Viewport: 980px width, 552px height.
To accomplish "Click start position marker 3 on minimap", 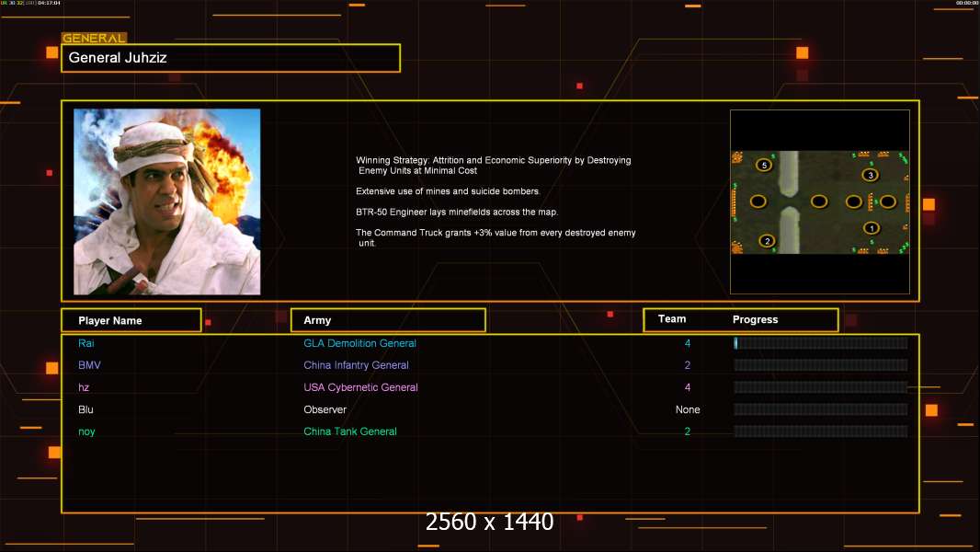I will point(871,175).
